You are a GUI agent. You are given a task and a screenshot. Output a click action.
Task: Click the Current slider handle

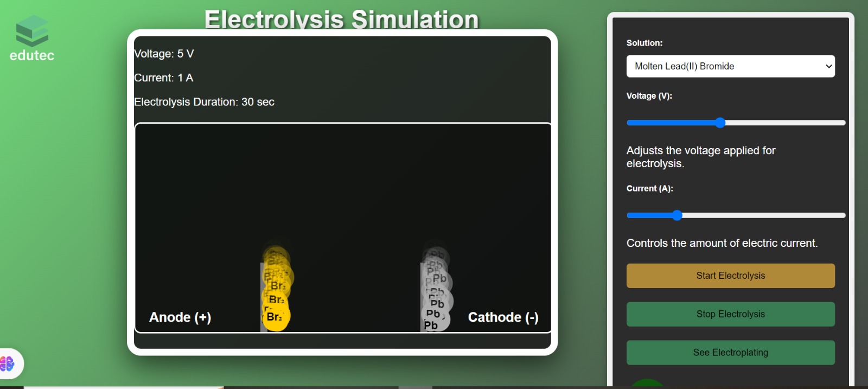pyautogui.click(x=677, y=215)
